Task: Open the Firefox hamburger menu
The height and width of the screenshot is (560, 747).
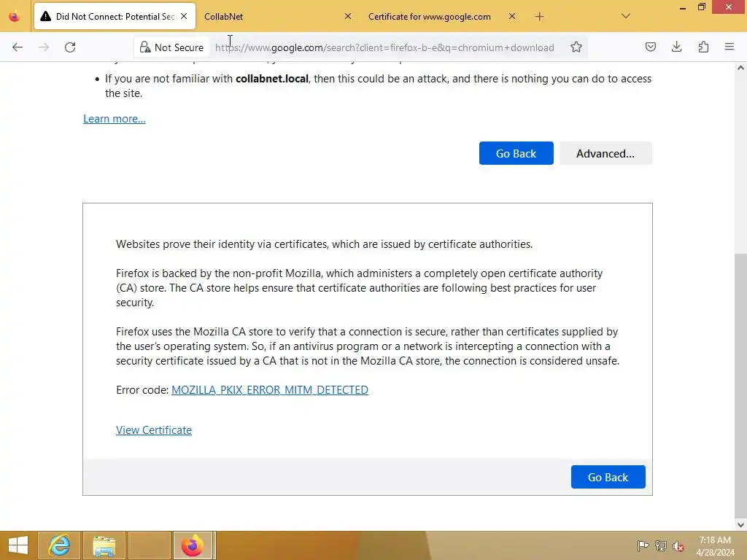Action: pos(729,47)
